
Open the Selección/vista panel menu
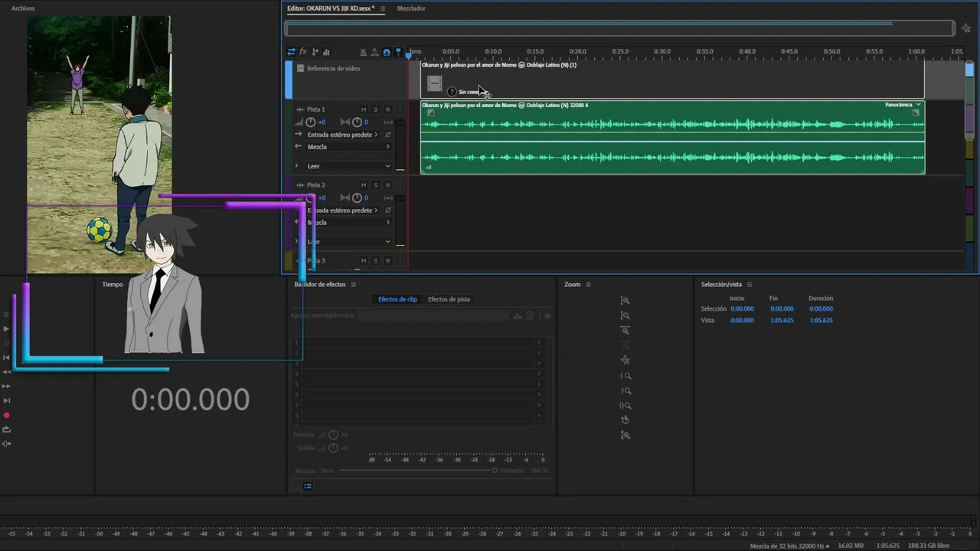point(750,285)
